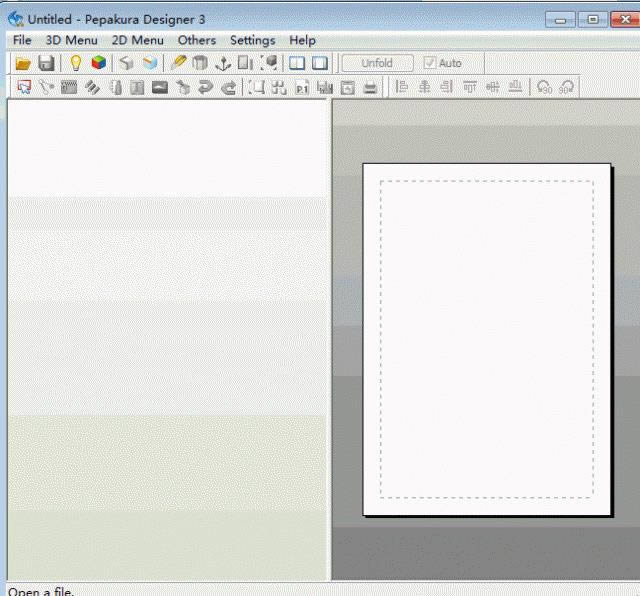Click the align left edges icon
640x596 pixels.
pyautogui.click(x=402, y=88)
